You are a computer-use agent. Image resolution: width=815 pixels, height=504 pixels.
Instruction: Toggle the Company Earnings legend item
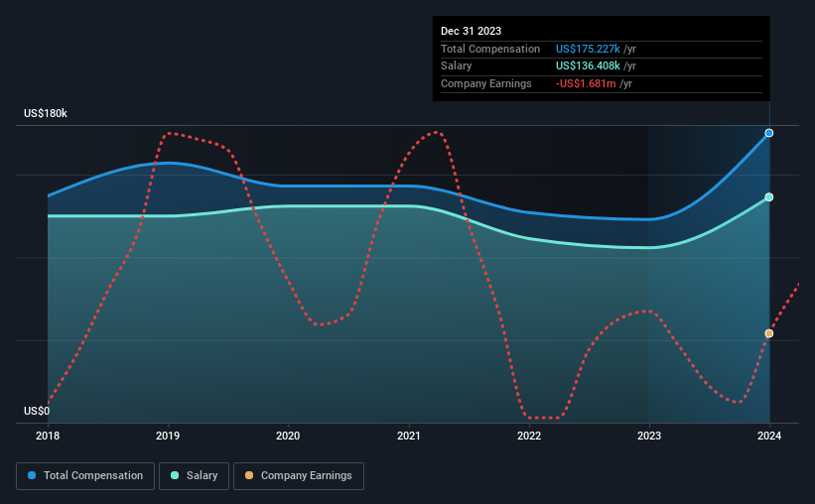[299, 476]
